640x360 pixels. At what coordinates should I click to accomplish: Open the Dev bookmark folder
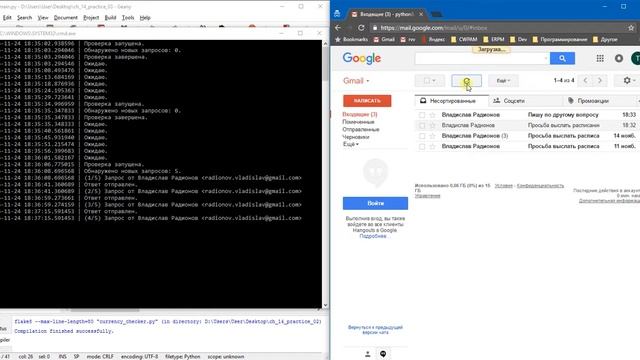518,40
